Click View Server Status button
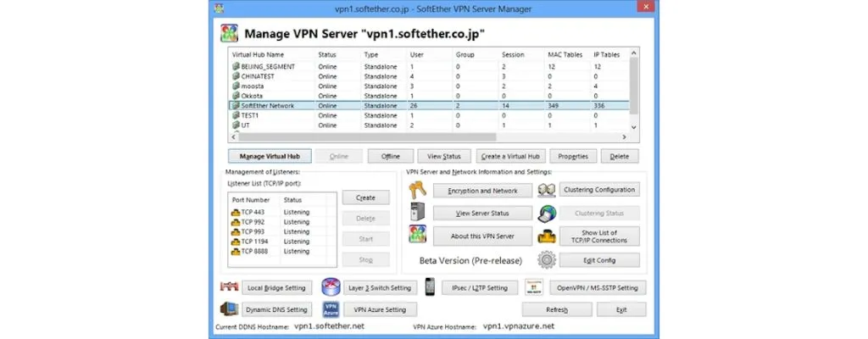Viewport: 868px width, 339px height. click(x=482, y=213)
